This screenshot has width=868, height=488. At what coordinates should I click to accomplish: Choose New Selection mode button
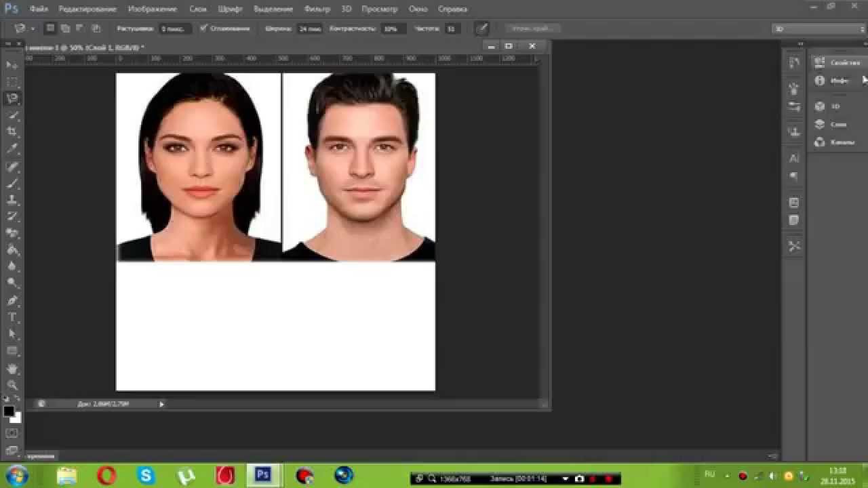50,28
